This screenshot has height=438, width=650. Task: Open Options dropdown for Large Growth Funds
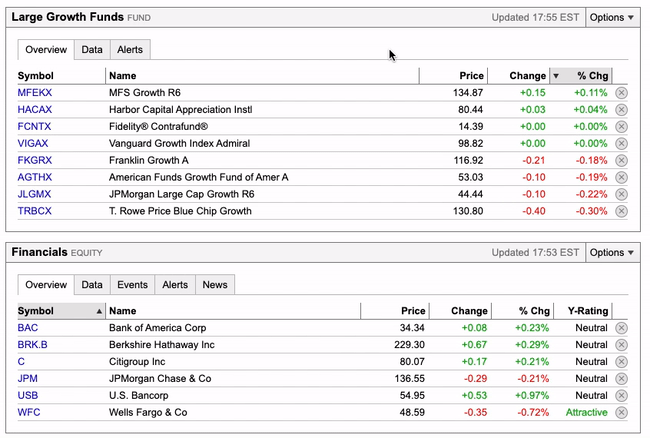coord(612,17)
